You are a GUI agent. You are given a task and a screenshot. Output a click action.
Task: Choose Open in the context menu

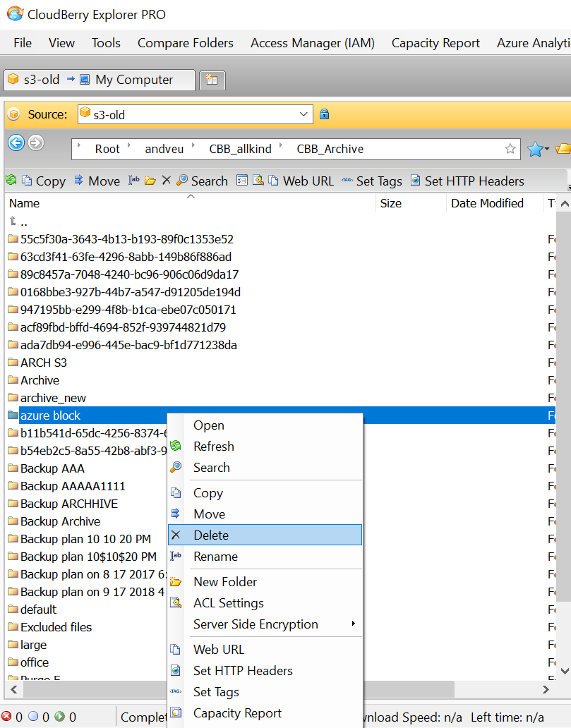click(x=265, y=425)
